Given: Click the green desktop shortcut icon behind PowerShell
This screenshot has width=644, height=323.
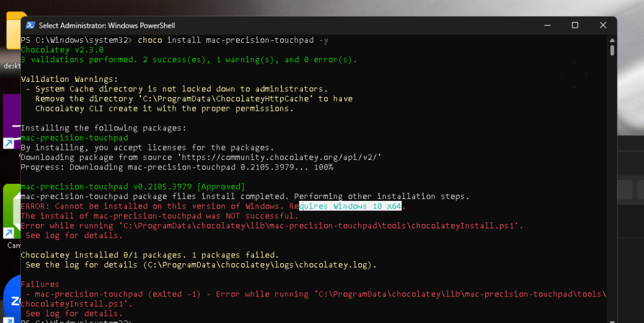Looking at the screenshot, I should tap(11, 211).
